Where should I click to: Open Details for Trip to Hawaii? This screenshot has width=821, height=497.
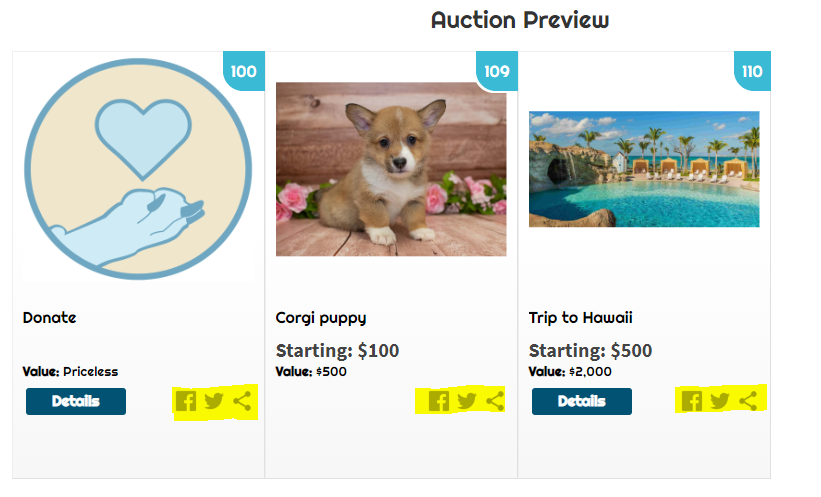[x=582, y=401]
